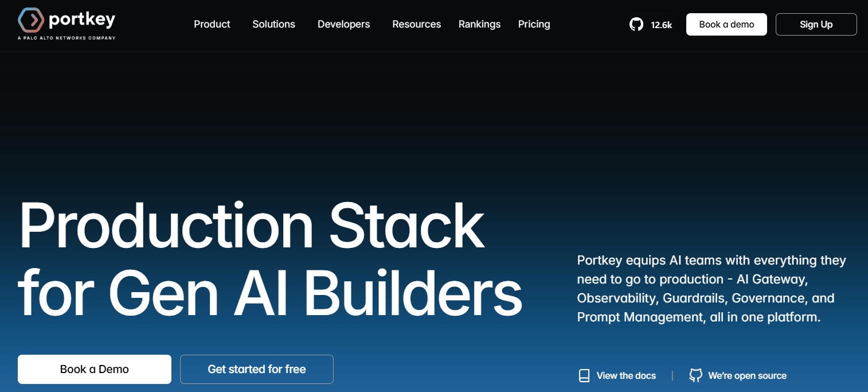The height and width of the screenshot is (392, 868).
Task: Go to the Pricing page
Action: coord(534,24)
